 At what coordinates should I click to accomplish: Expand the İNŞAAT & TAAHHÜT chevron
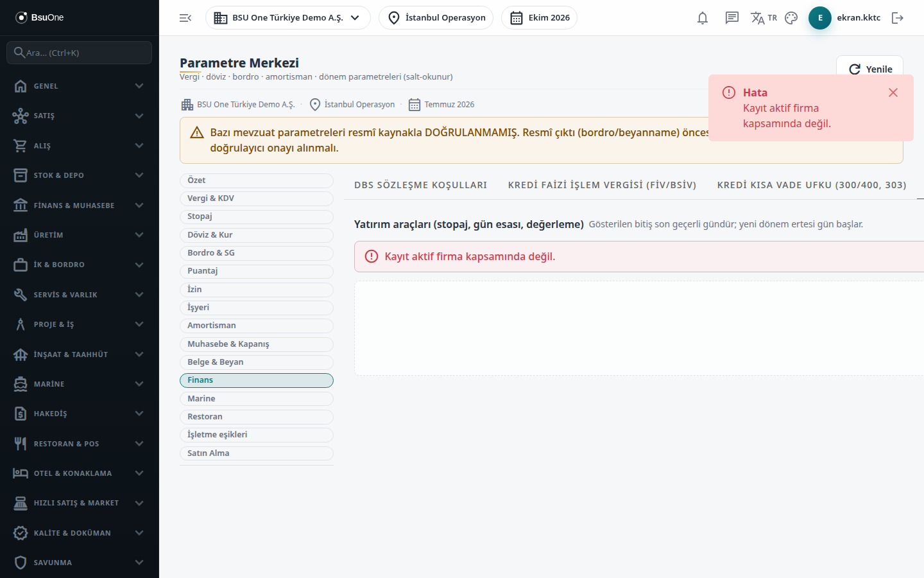pyautogui.click(x=139, y=355)
